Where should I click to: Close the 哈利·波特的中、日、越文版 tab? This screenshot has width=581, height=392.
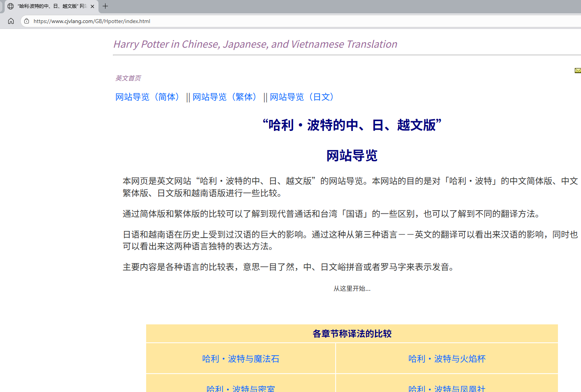tap(92, 6)
